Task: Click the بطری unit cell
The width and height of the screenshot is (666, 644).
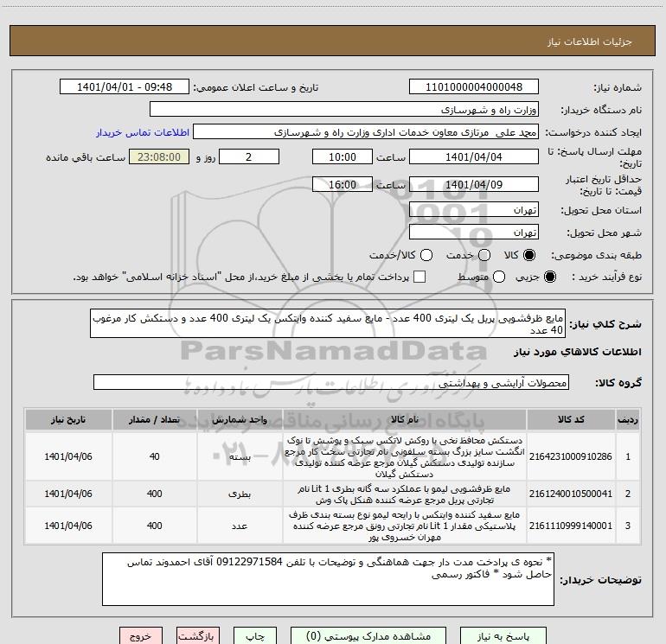Action: (x=240, y=494)
